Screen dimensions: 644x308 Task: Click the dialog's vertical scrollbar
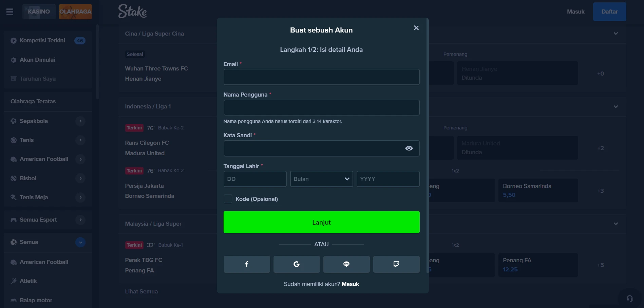click(428, 146)
